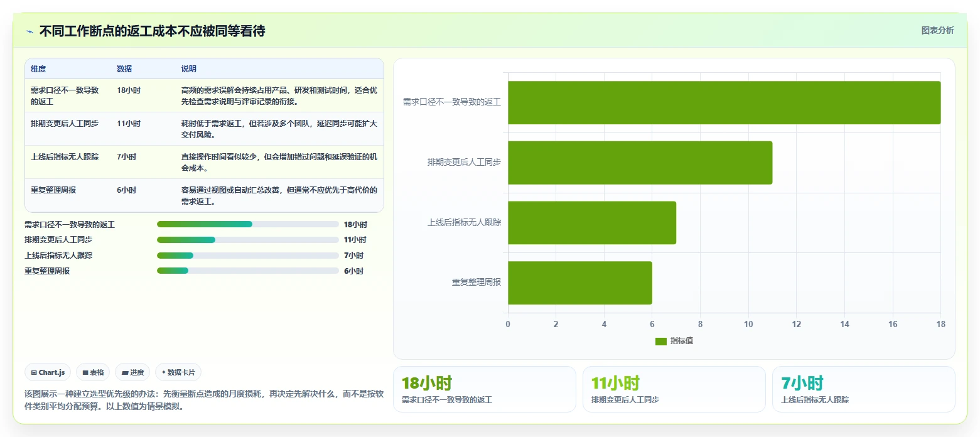
Task: Click the description starting 容易通过视图或自动汇总
Action: pos(279,196)
